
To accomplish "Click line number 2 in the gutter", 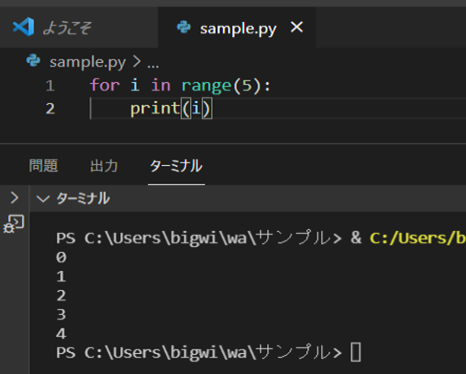I will (x=50, y=109).
